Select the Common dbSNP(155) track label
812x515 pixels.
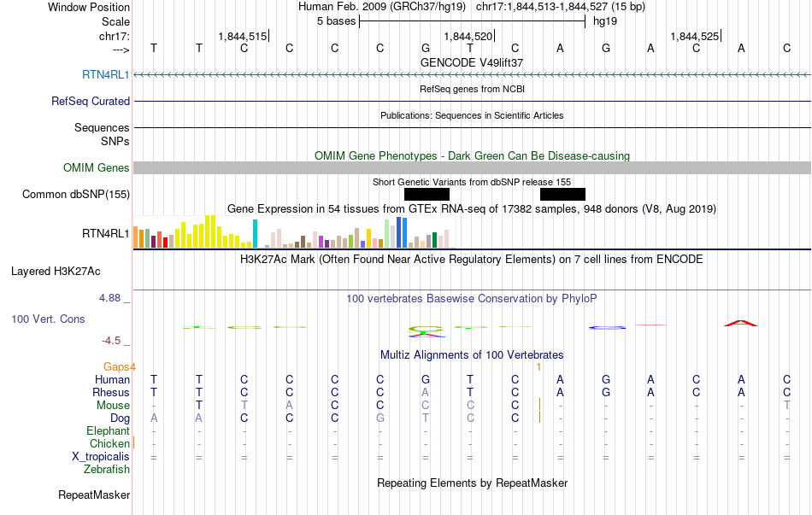point(76,195)
